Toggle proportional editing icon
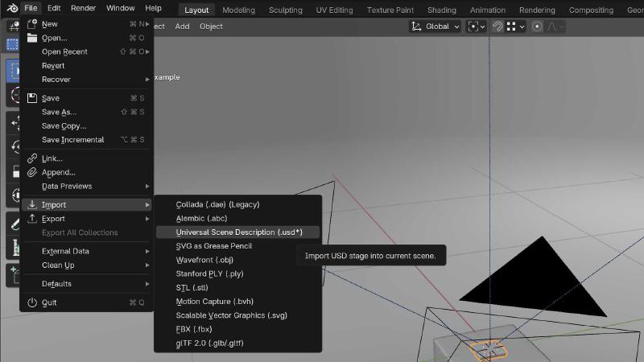 coord(537,27)
